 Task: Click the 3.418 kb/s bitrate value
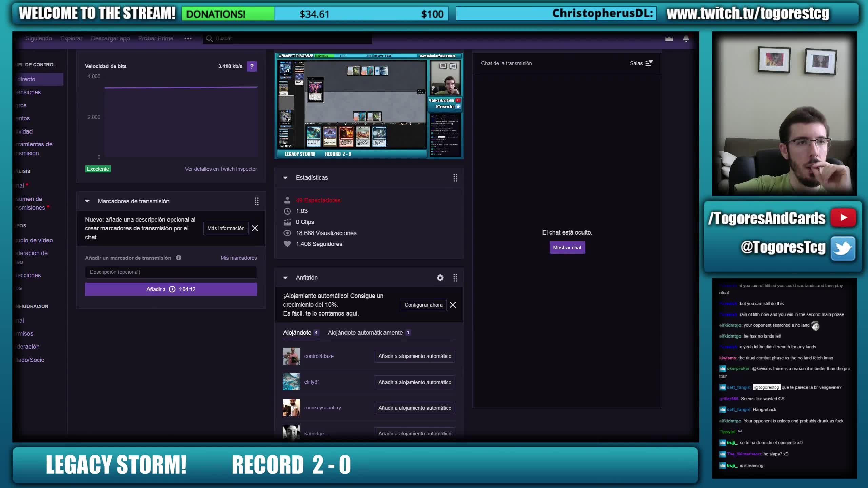[230, 66]
